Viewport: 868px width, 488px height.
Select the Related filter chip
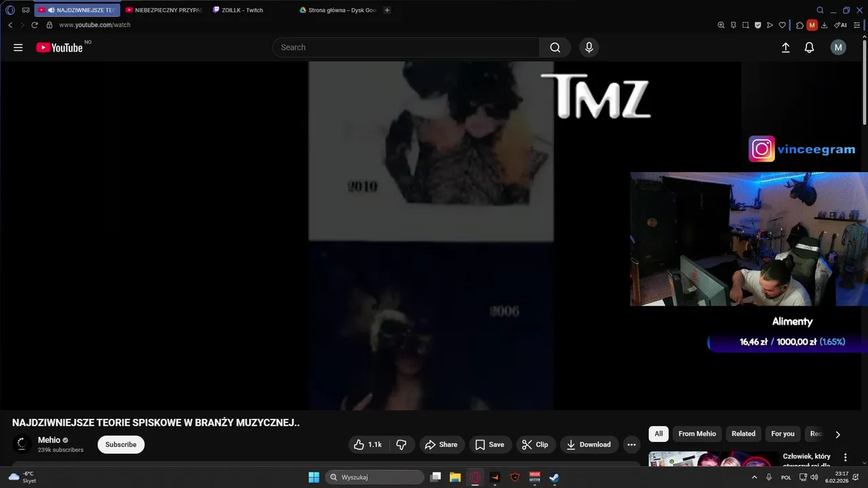pos(743,434)
